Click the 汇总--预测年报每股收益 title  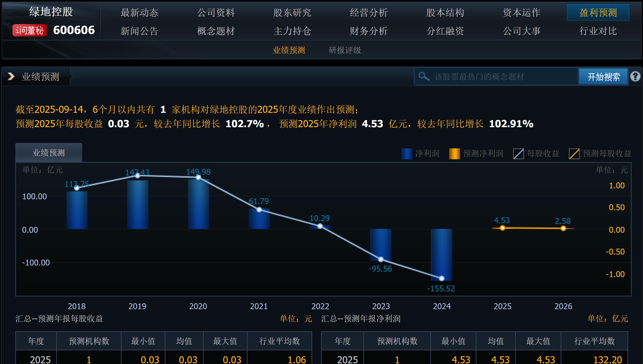click(x=59, y=318)
